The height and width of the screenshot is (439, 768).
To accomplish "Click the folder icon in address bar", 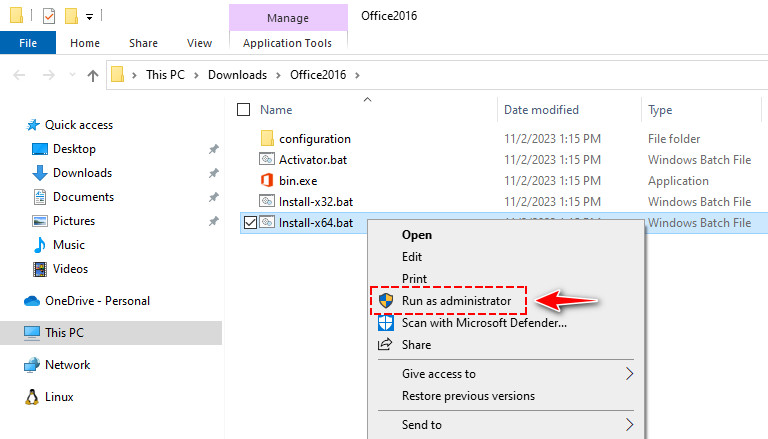I will click(118, 74).
